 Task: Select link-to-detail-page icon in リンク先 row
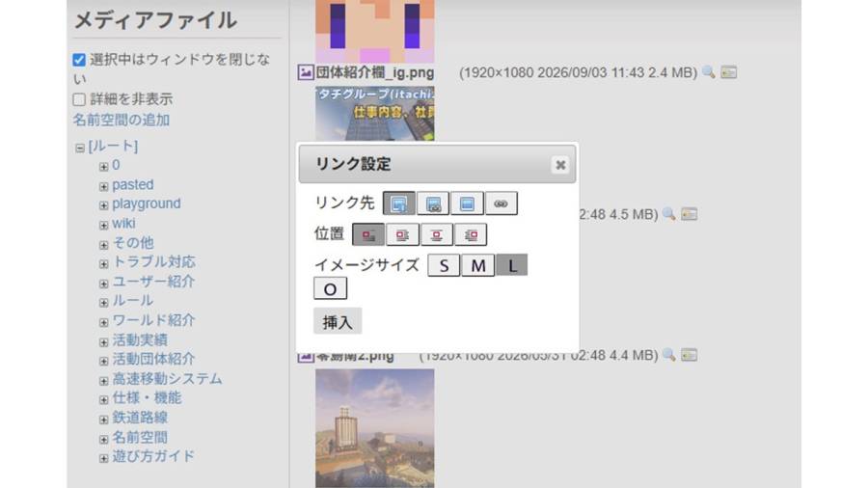pos(398,203)
